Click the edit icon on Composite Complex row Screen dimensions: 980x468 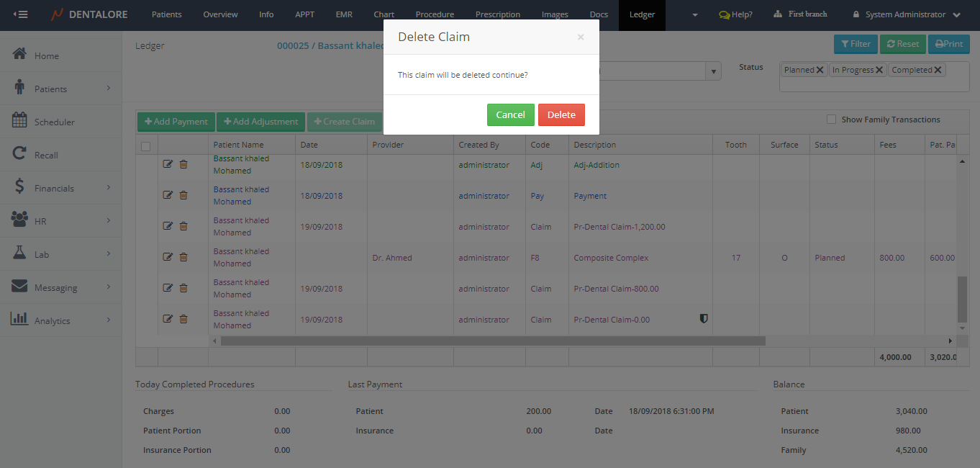coord(168,257)
